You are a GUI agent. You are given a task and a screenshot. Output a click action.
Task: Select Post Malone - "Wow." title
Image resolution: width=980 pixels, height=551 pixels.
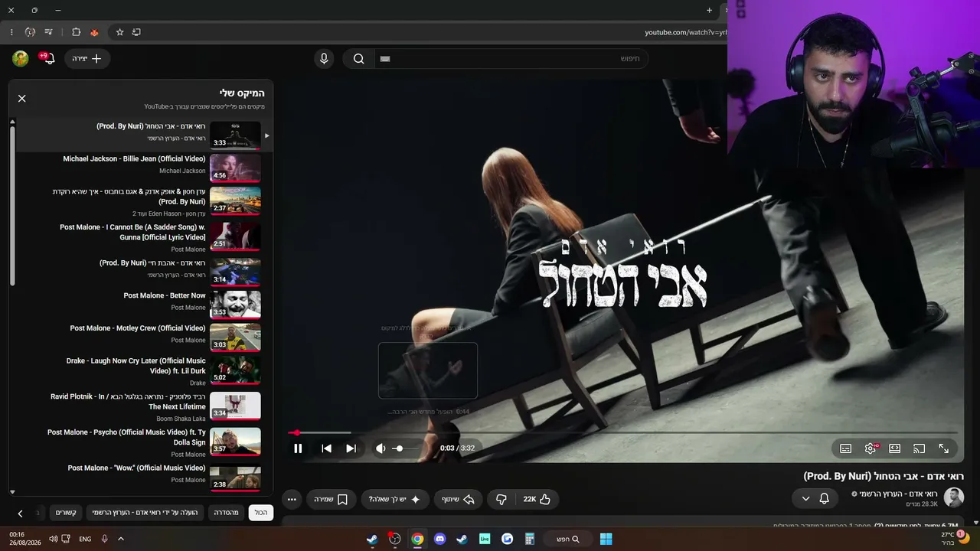(136, 468)
